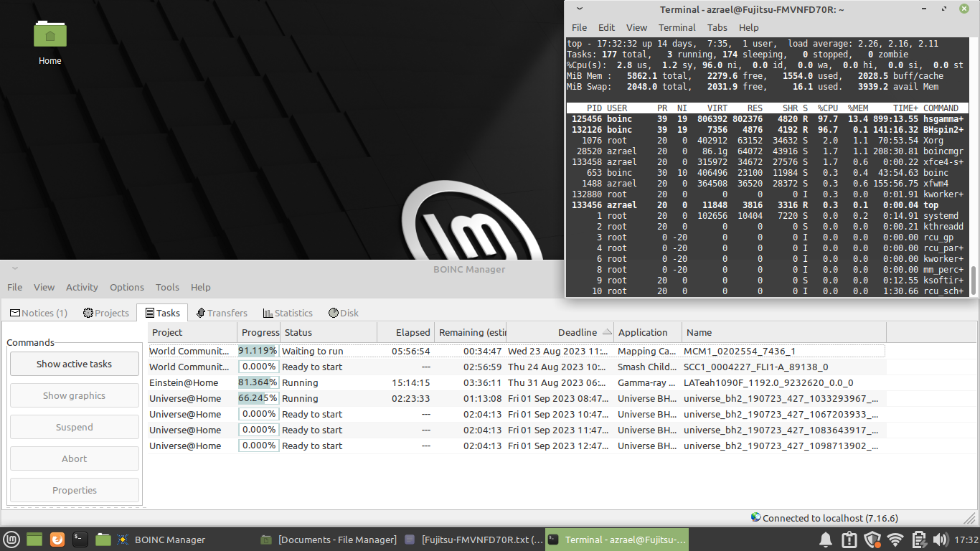Sort tasks by the Project column header
Image resolution: width=980 pixels, height=551 pixels.
193,332
